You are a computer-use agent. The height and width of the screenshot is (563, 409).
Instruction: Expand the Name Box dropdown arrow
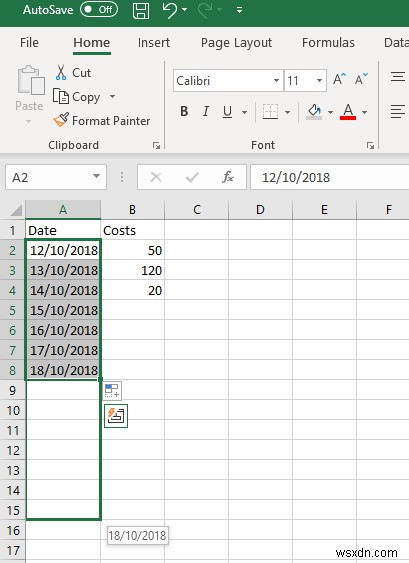tap(96, 176)
